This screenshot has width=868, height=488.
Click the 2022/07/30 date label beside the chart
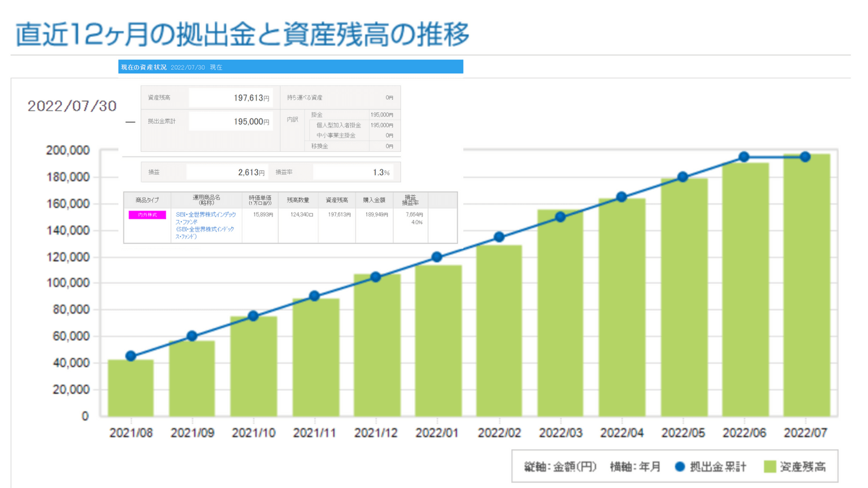(72, 106)
